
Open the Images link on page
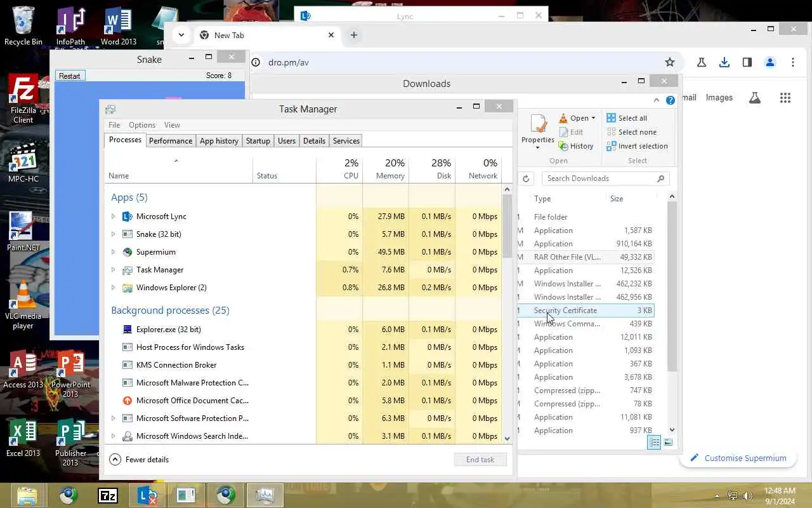click(x=719, y=98)
